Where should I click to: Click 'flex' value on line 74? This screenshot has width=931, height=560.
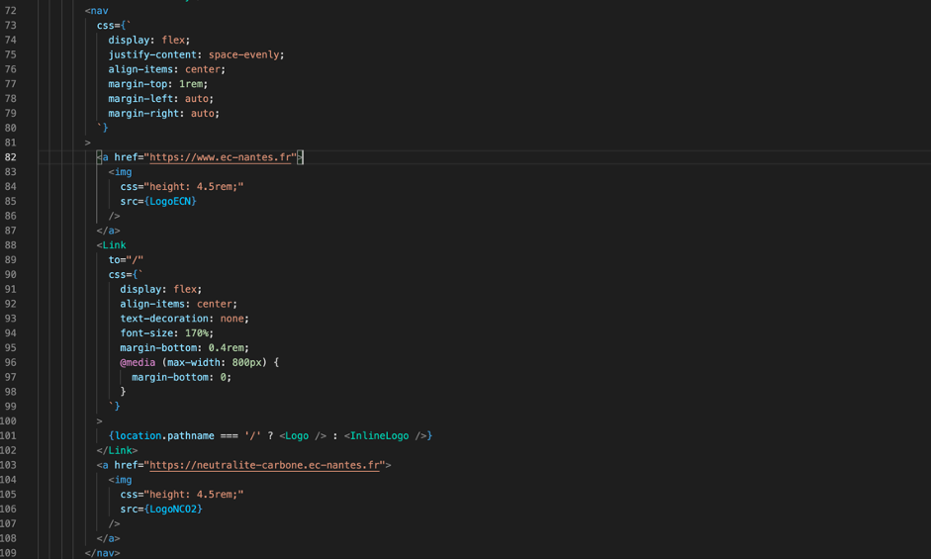tap(173, 40)
